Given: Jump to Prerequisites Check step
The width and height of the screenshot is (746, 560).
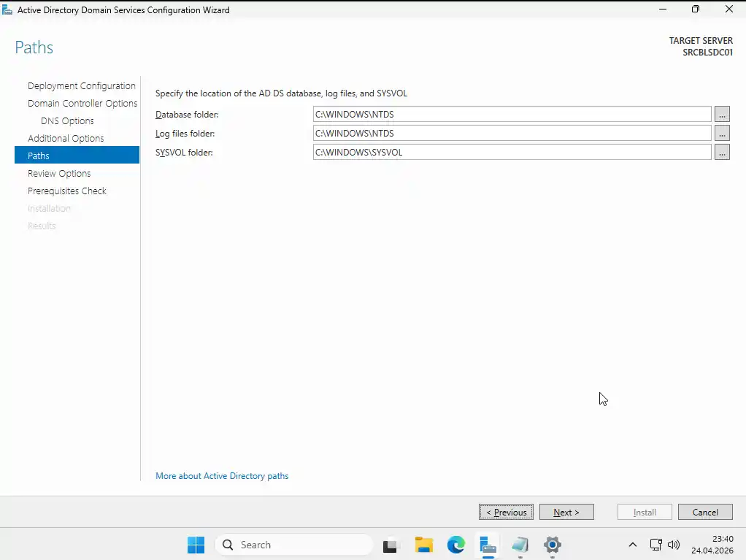Looking at the screenshot, I should (x=67, y=191).
